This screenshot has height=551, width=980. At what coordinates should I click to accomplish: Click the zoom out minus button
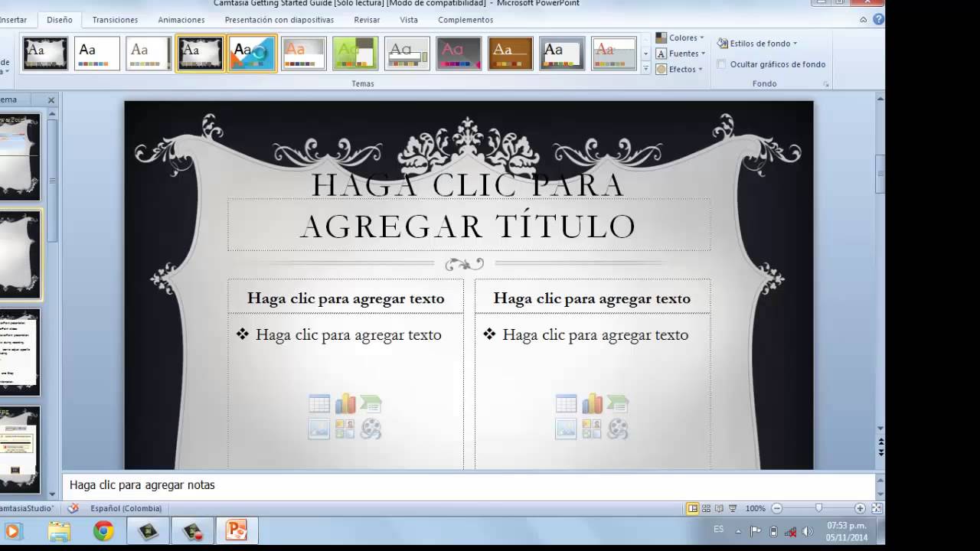[x=776, y=508]
